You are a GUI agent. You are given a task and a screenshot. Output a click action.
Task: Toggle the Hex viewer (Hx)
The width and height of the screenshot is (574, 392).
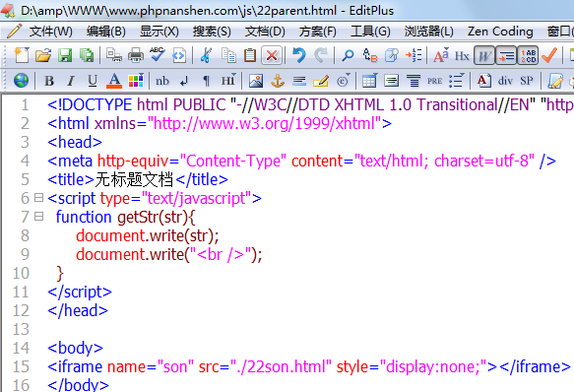462,56
